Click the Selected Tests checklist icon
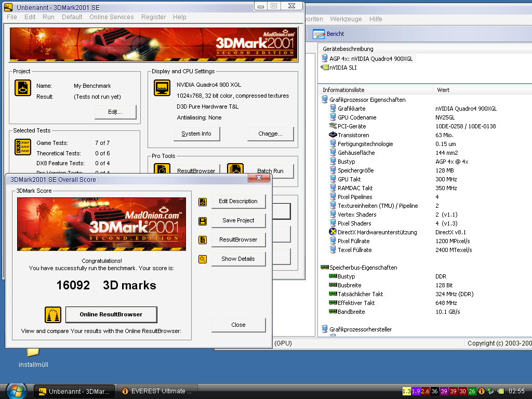532x399 pixels. pos(23,147)
